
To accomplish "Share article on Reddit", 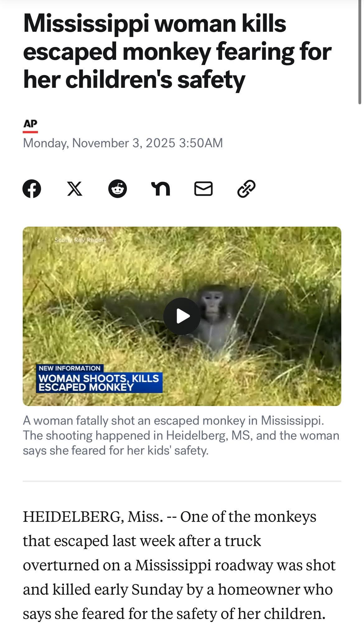I will click(x=118, y=189).
